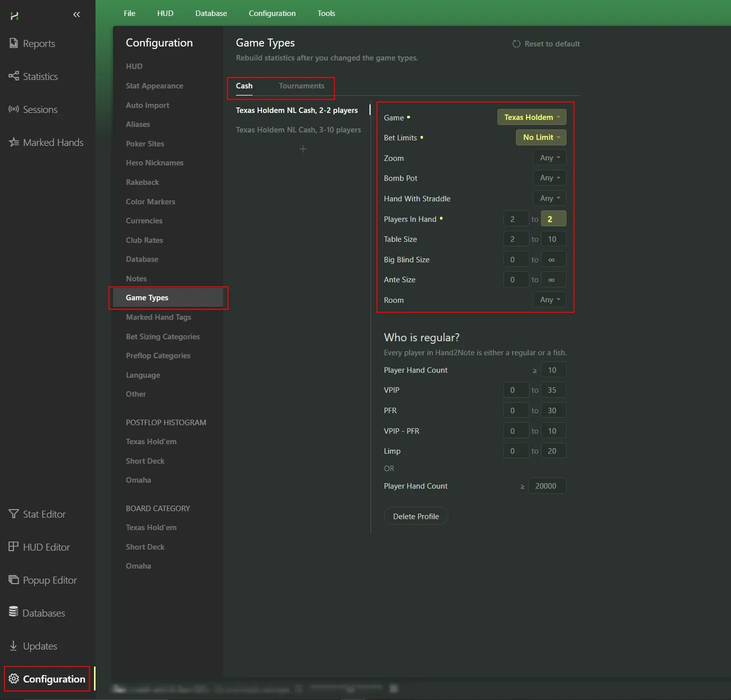Image resolution: width=731 pixels, height=700 pixels.
Task: Click Reset to default
Action: coord(546,44)
